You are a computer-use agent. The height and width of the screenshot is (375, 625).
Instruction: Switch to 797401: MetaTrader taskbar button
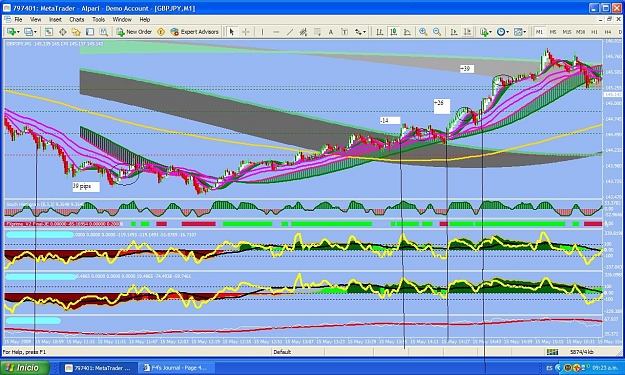pos(100,368)
